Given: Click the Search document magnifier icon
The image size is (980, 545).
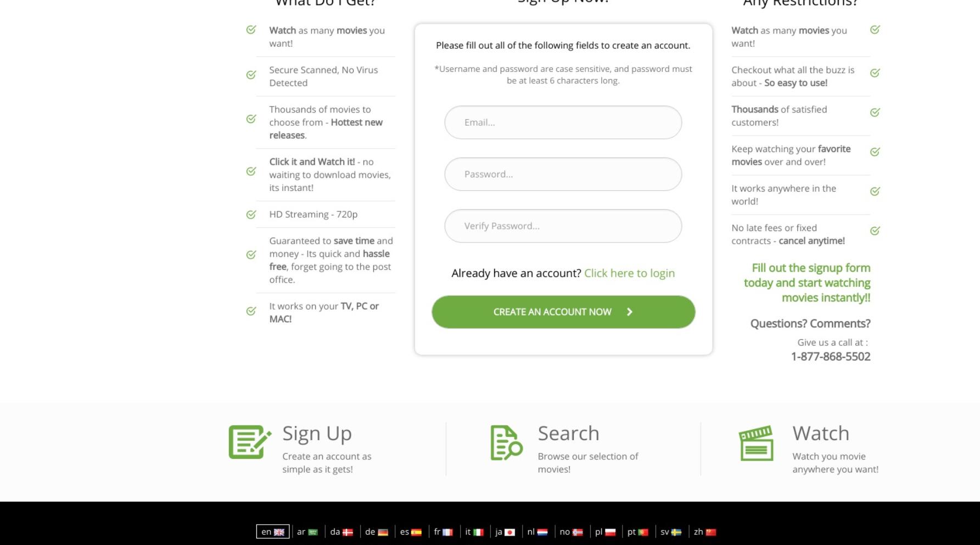Looking at the screenshot, I should (x=506, y=442).
